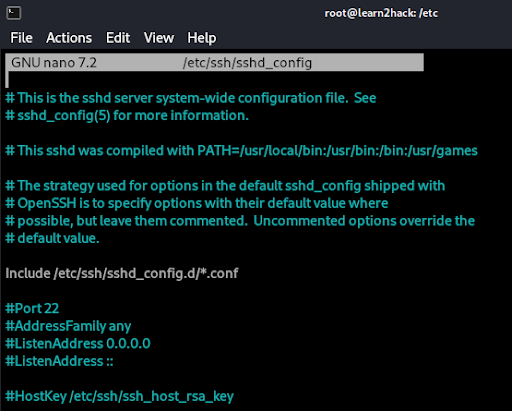Click the window title root@learn2hack: /etc

(x=381, y=13)
